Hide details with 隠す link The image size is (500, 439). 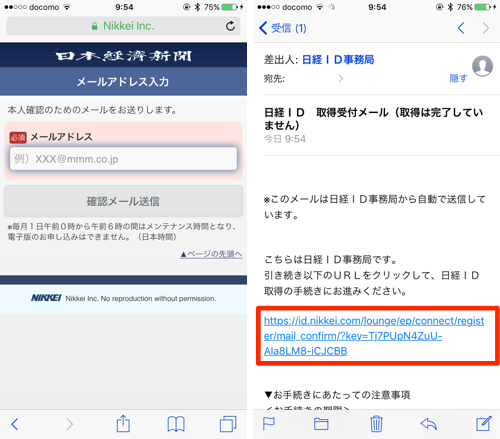(458, 78)
